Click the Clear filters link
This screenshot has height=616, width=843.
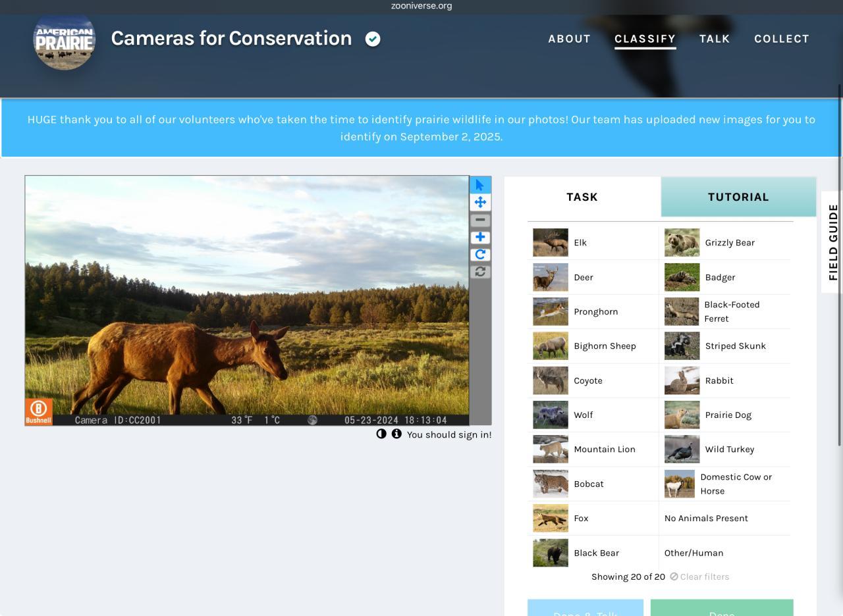[699, 577]
